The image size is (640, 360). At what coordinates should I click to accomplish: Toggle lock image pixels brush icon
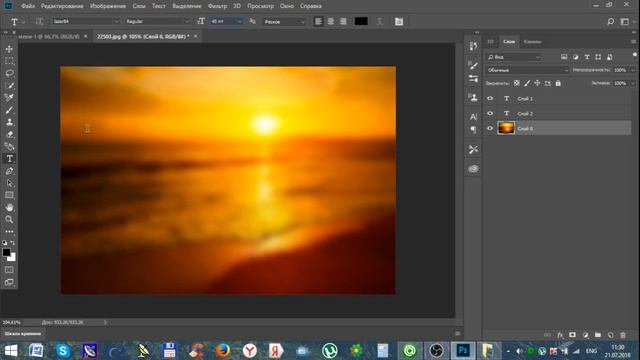pos(527,83)
